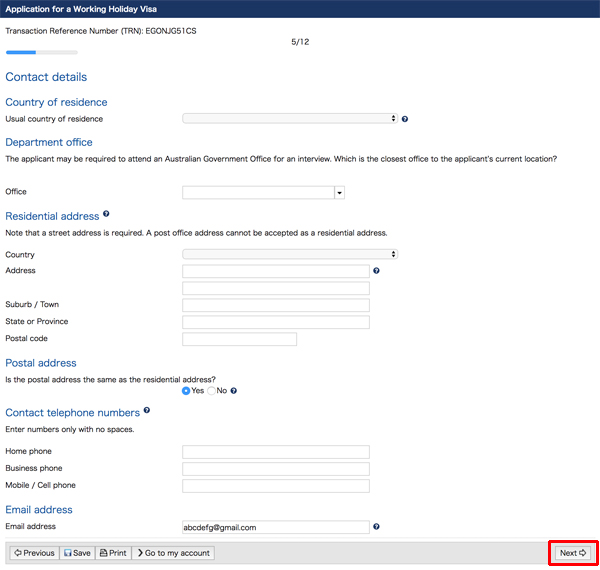Select Yes for same postal address
This screenshot has height=570, width=600.
186,391
